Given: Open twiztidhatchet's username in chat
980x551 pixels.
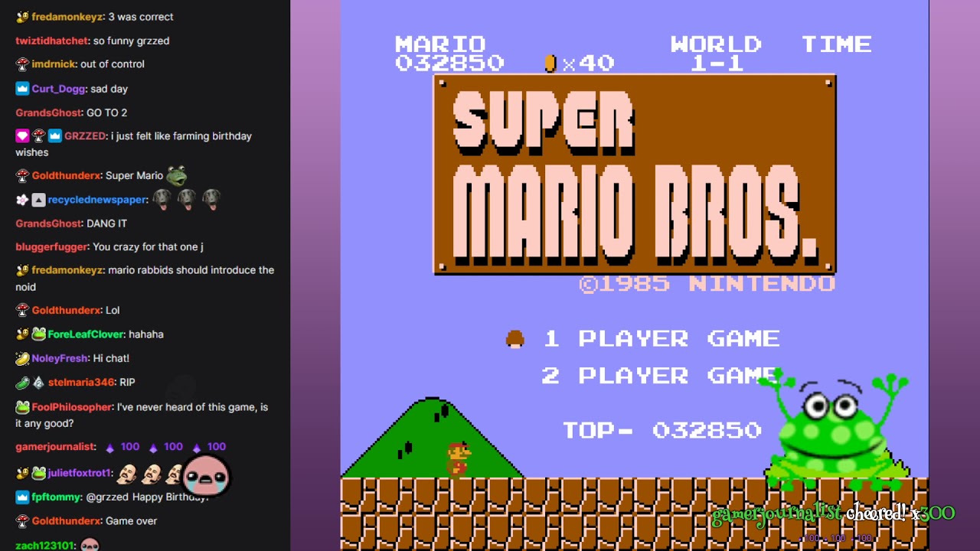Looking at the screenshot, I should click(52, 41).
